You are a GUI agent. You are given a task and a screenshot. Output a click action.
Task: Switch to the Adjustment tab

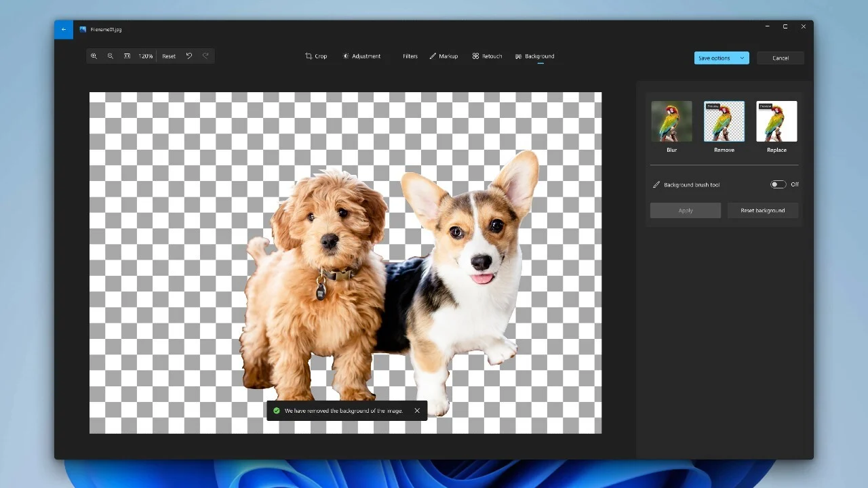[x=361, y=56]
